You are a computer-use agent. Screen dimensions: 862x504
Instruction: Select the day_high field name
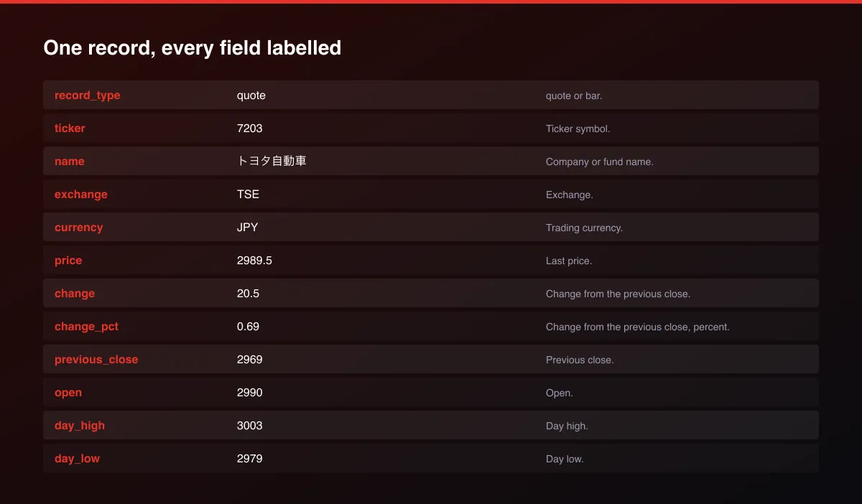[x=80, y=426]
